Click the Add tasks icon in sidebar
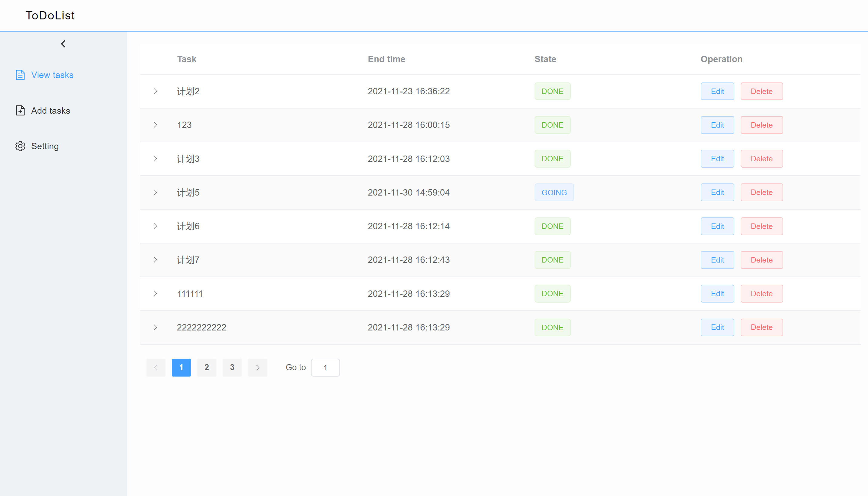 [20, 110]
